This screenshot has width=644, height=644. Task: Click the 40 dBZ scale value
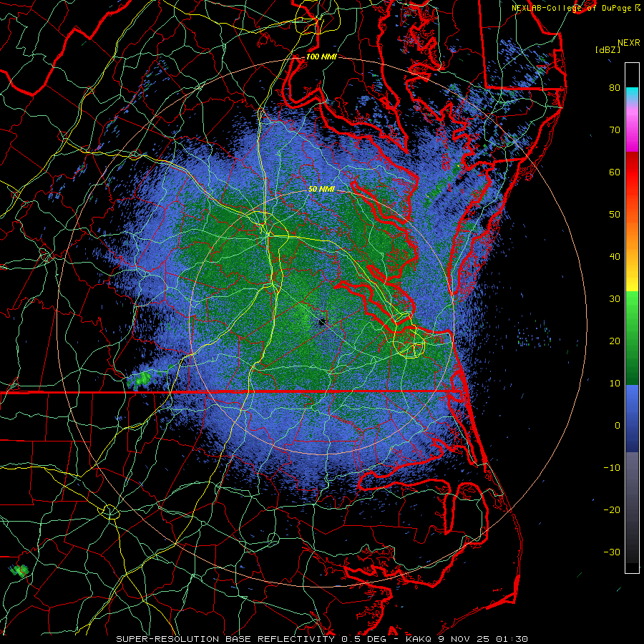point(615,257)
